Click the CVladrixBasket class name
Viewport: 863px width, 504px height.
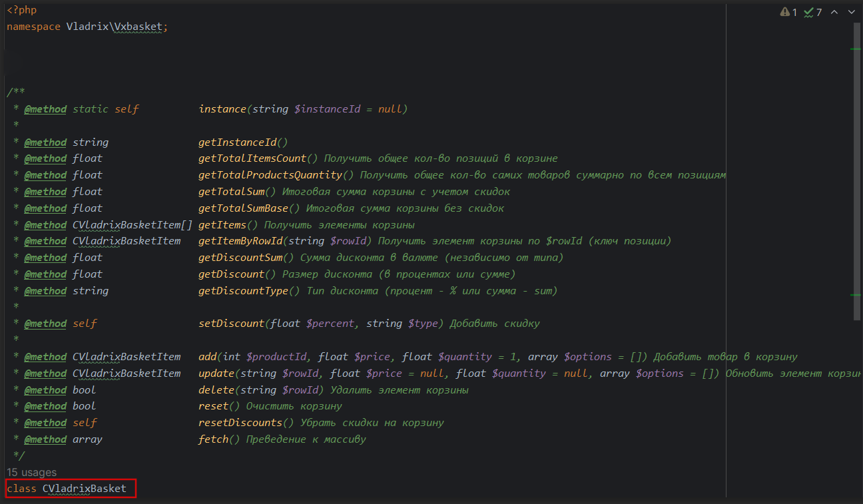(85, 489)
